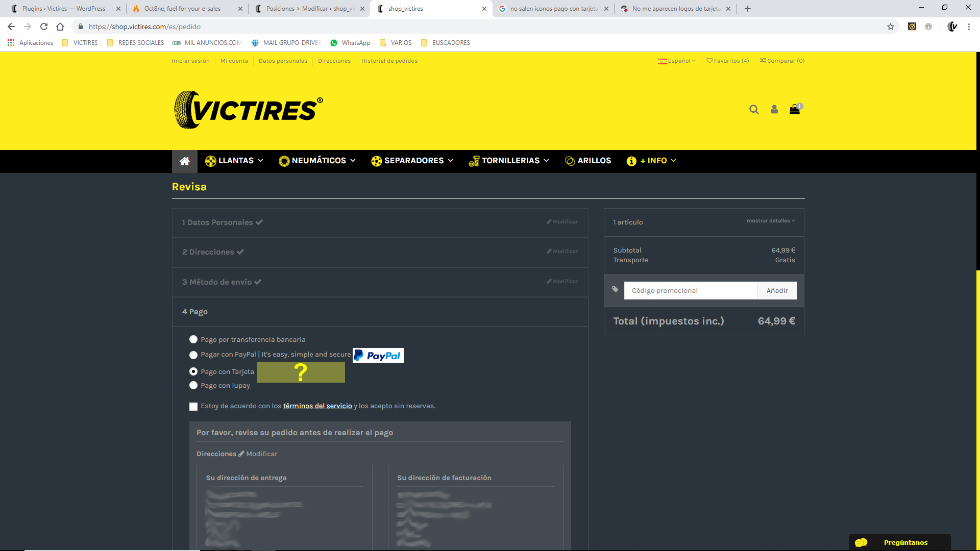Open the Español language selector

coord(677,61)
